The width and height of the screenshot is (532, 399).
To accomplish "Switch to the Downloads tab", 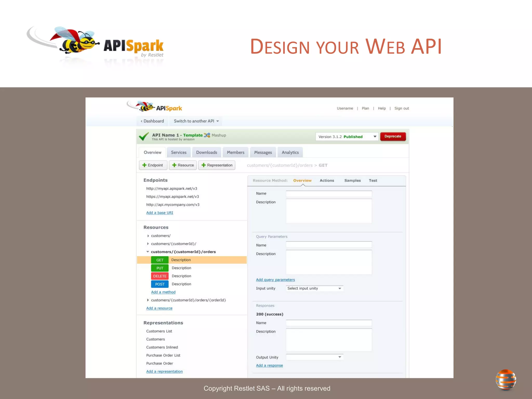I will tap(207, 152).
